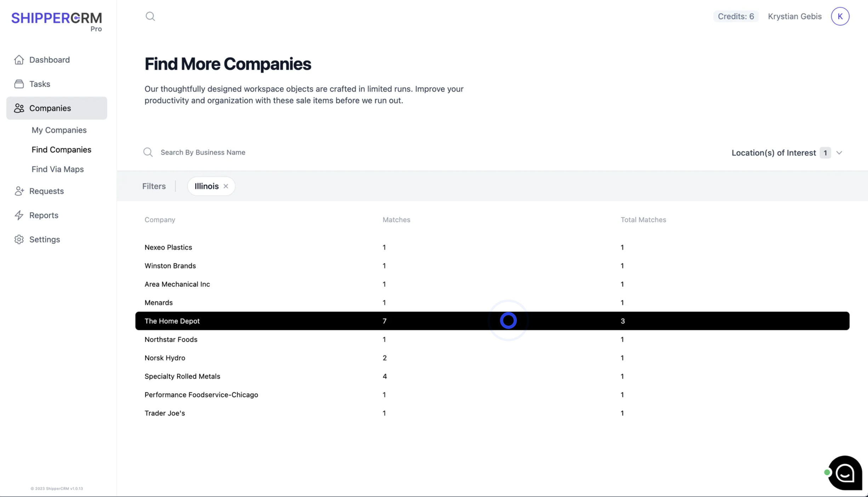
Task: Go to Tasks in the sidebar
Action: coord(40,84)
